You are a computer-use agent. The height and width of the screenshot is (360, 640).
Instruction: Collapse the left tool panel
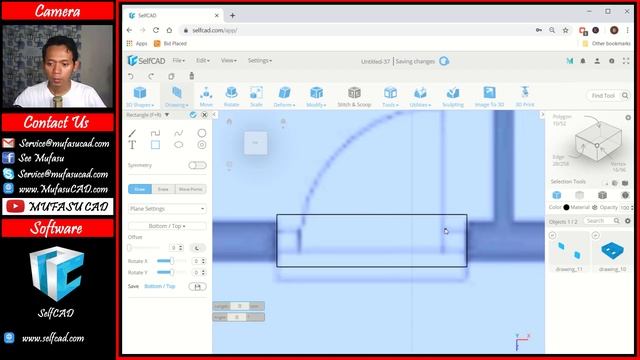coord(214,115)
